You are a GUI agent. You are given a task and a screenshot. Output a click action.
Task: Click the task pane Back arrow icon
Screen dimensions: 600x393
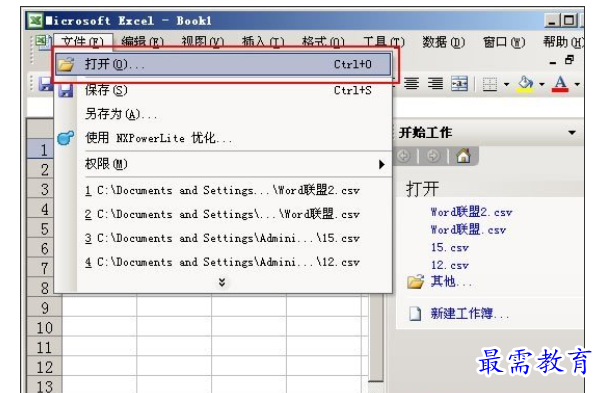404,156
